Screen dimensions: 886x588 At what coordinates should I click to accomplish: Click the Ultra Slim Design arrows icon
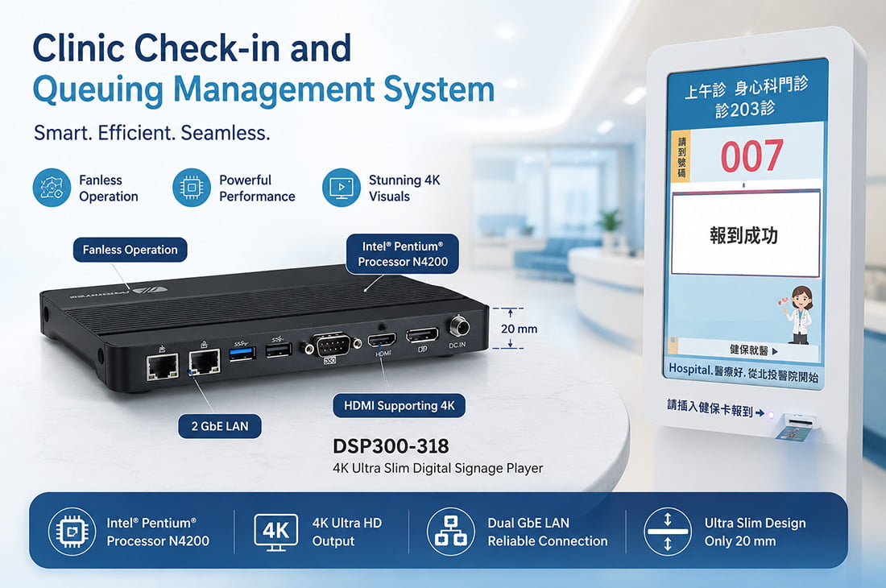click(x=668, y=532)
